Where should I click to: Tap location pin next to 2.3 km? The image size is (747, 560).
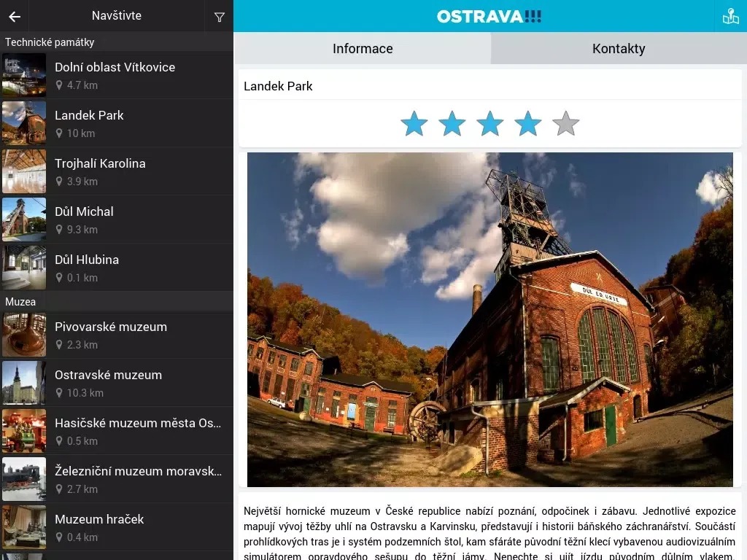tap(59, 345)
